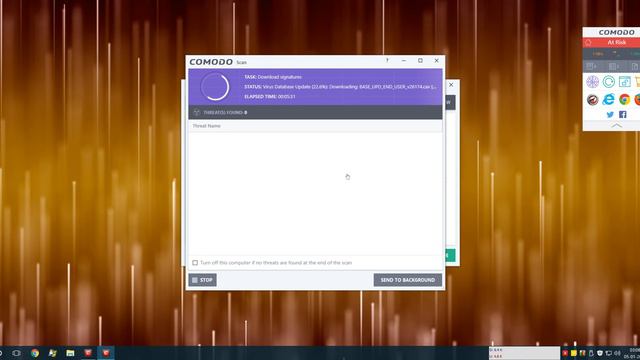
Task: Click the red tray icon in system tray
Action: 565,353
